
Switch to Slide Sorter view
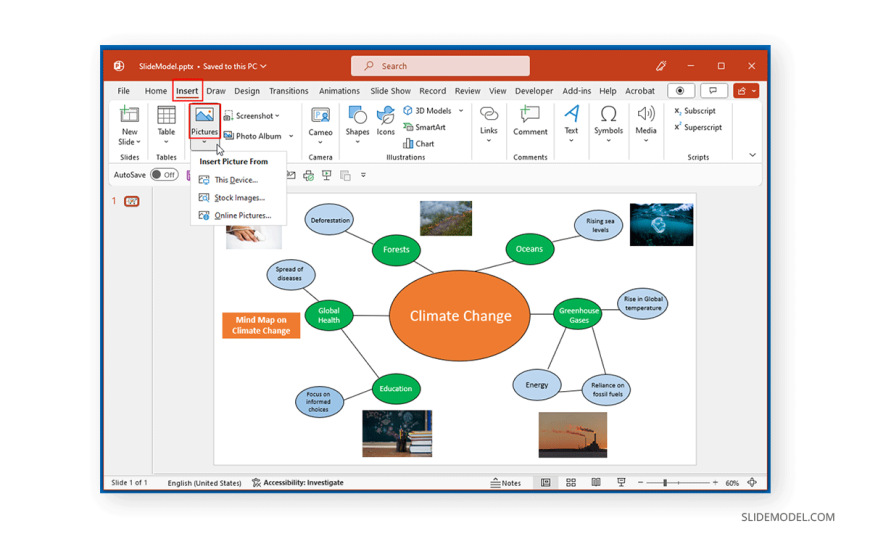click(x=571, y=482)
